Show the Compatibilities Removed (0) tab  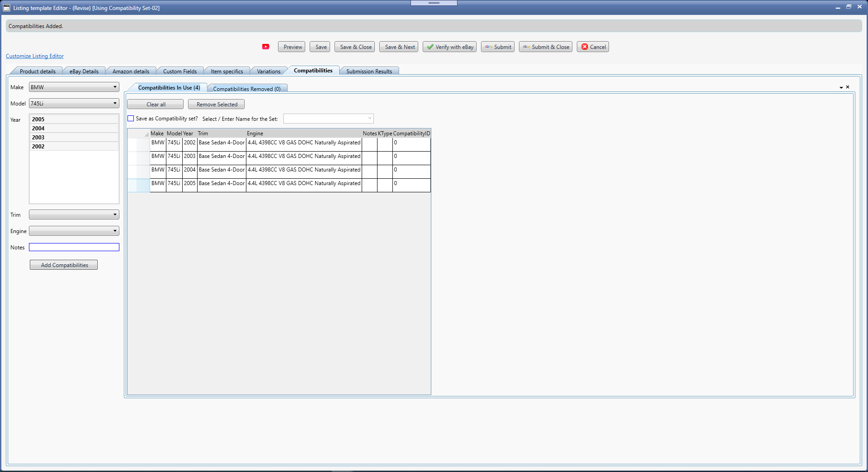[247, 89]
